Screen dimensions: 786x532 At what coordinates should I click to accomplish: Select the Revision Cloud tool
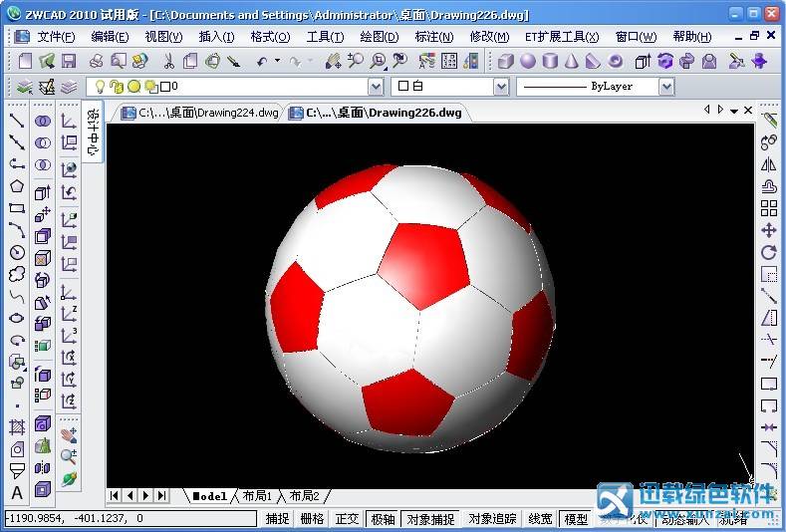pyautogui.click(x=17, y=274)
